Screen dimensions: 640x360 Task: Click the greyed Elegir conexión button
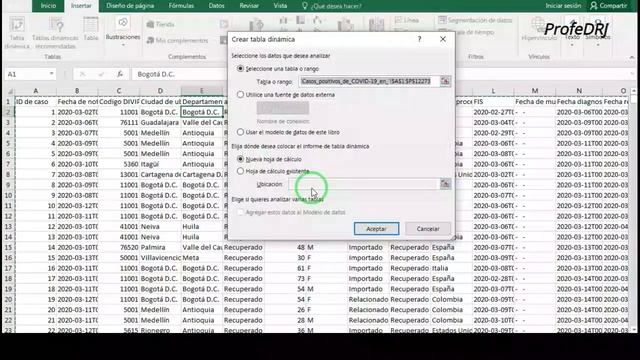282,108
